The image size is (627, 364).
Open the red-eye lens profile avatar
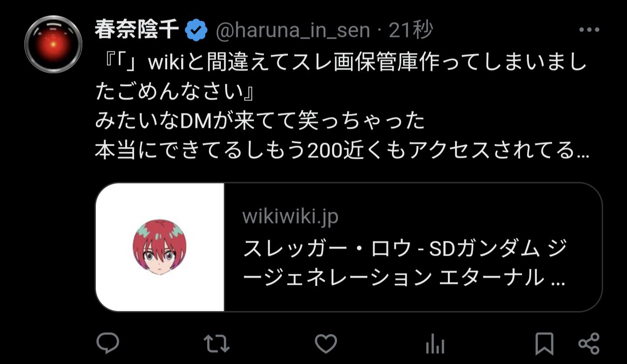54,44
